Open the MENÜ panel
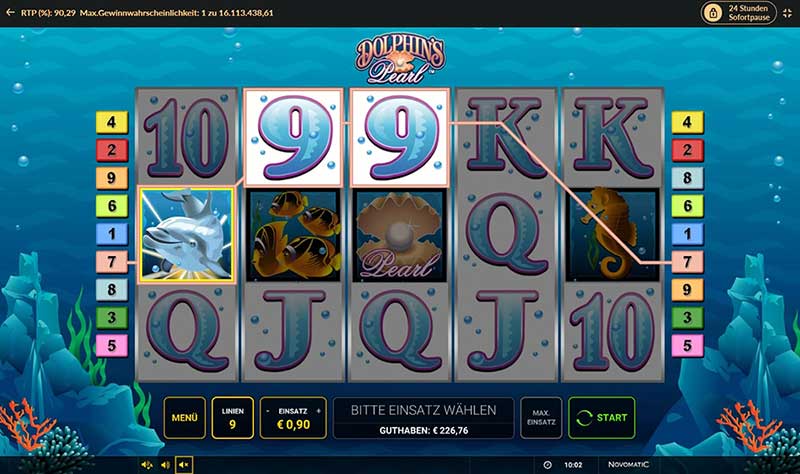800x474 pixels. [185, 417]
